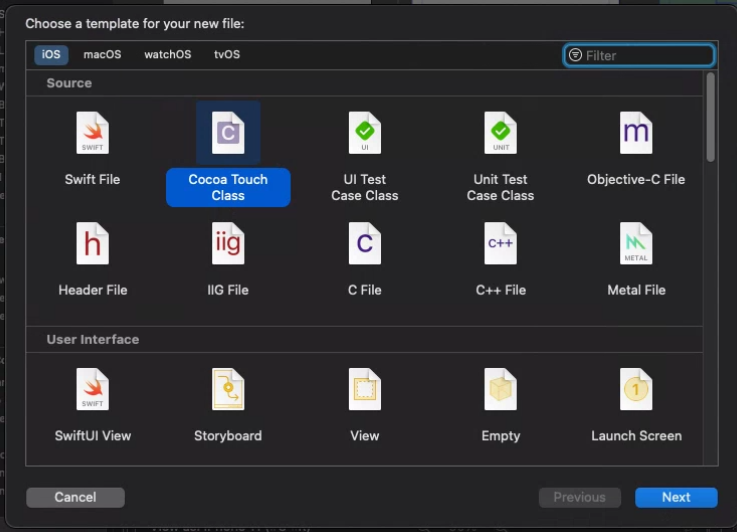
Task: Cancel the new file dialog
Action: pos(75,497)
